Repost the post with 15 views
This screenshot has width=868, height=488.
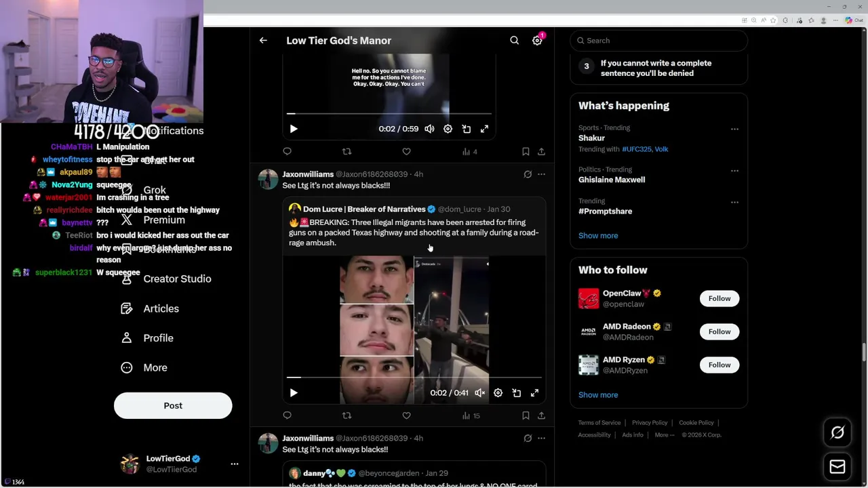[x=347, y=415]
